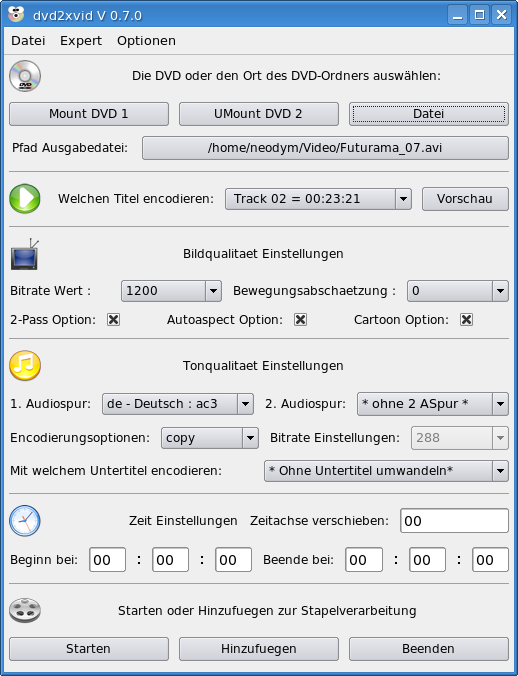
Task: Click the Mount DVD 1 button
Action: click(89, 114)
